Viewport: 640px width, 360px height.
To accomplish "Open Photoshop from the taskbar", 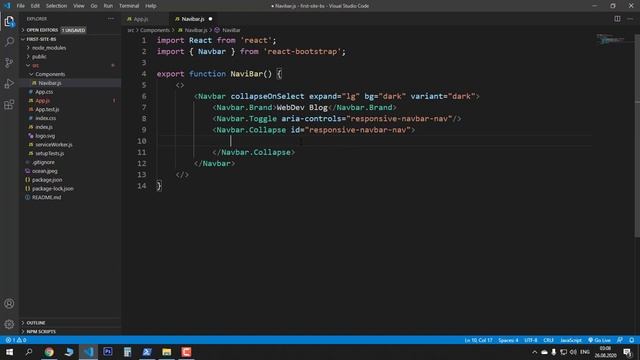I will [108, 352].
